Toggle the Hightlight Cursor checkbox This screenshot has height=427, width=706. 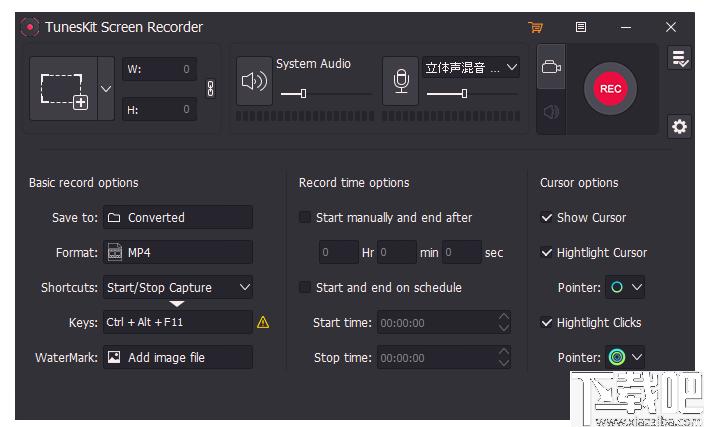(x=546, y=252)
